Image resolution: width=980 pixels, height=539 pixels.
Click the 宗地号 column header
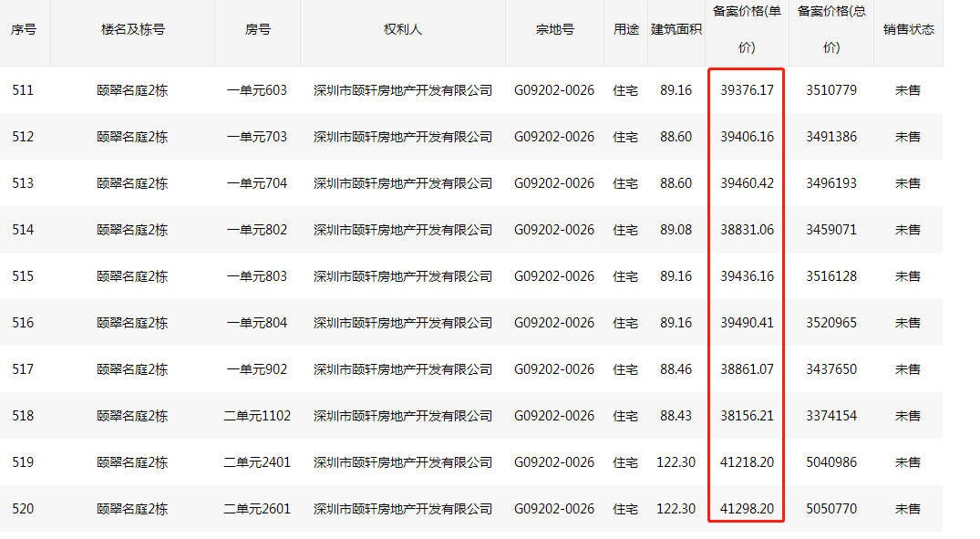point(554,29)
